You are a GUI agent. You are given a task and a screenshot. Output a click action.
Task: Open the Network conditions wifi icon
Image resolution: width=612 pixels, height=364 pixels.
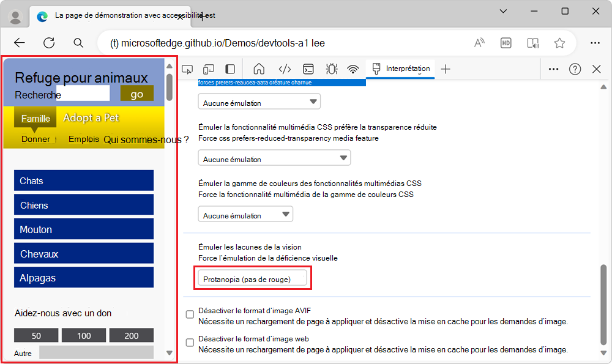point(353,69)
